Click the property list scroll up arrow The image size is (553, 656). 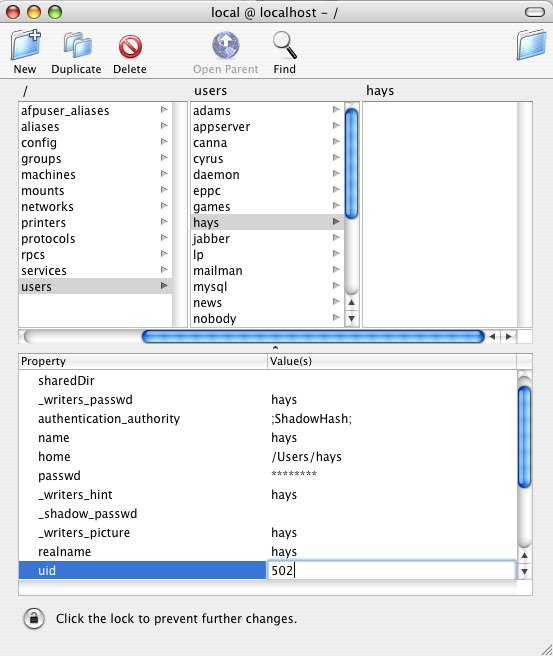[x=524, y=556]
